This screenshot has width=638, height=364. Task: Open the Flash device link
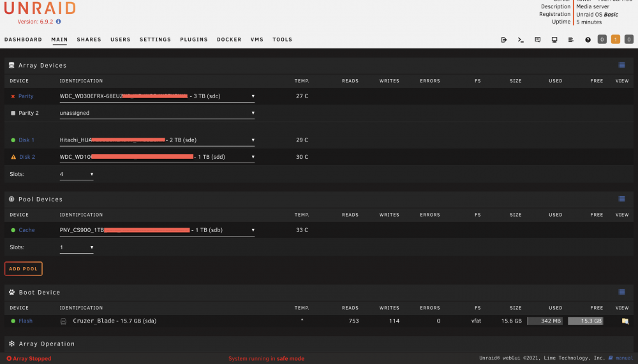pyautogui.click(x=26, y=321)
